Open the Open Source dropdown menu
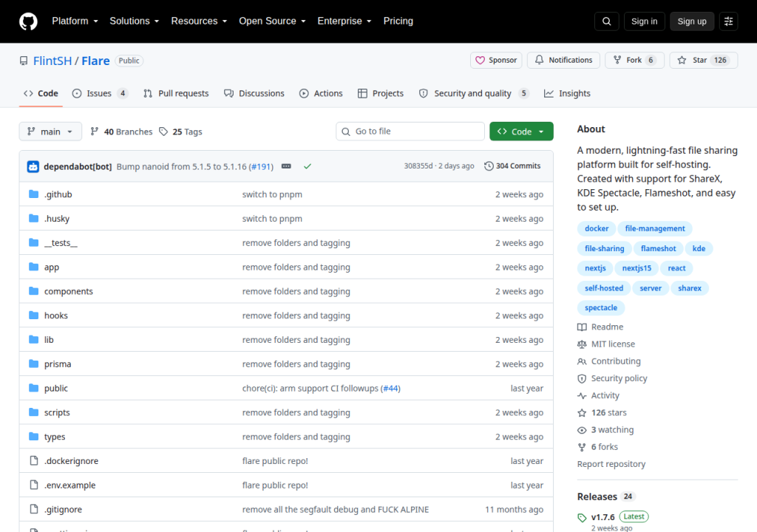This screenshot has height=532, width=757. point(272,21)
